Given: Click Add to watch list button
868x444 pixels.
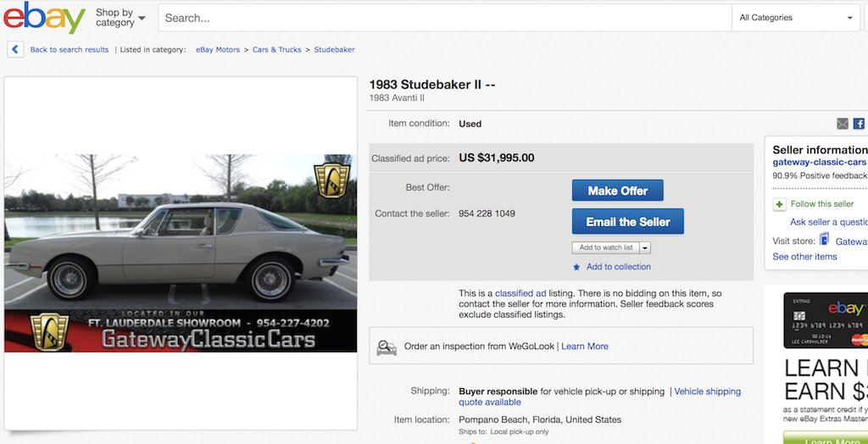Looking at the screenshot, I should 605,247.
